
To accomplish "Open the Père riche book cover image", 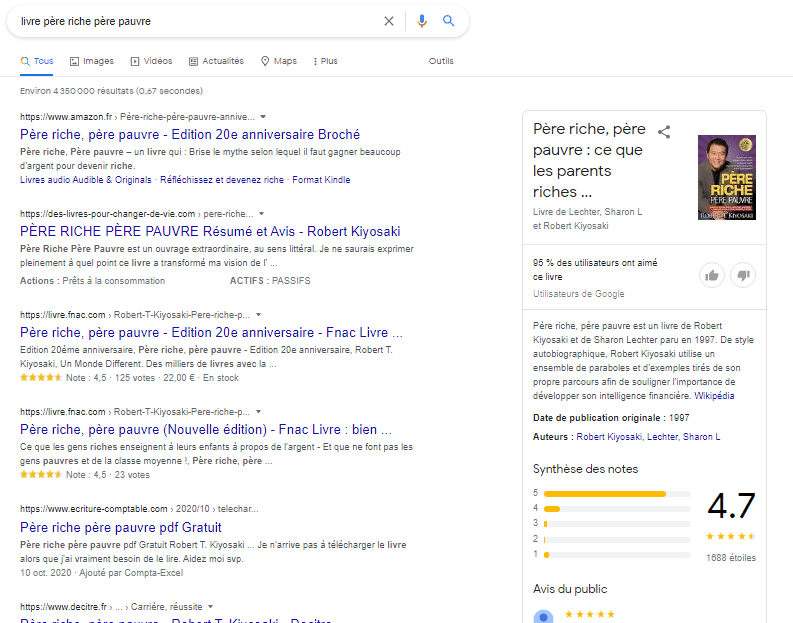I will pos(727,177).
